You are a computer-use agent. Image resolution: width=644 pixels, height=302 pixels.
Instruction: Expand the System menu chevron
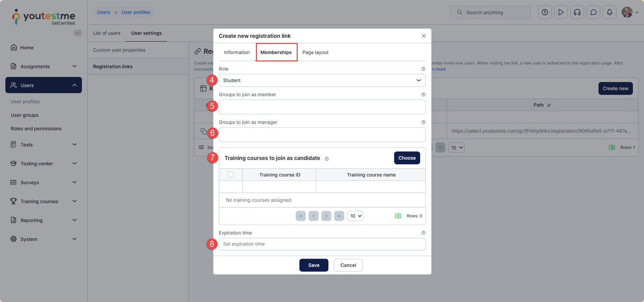[x=74, y=239]
